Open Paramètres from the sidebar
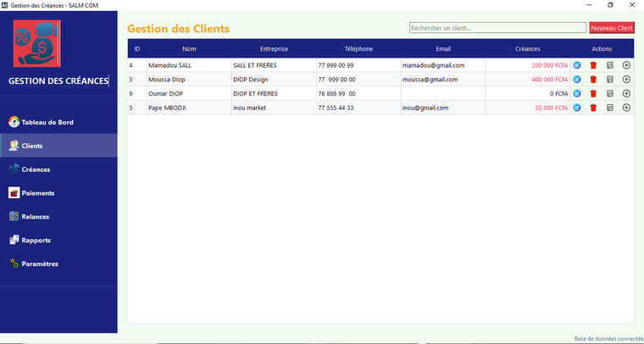Viewport: 644px width, 344px height. coord(39,264)
